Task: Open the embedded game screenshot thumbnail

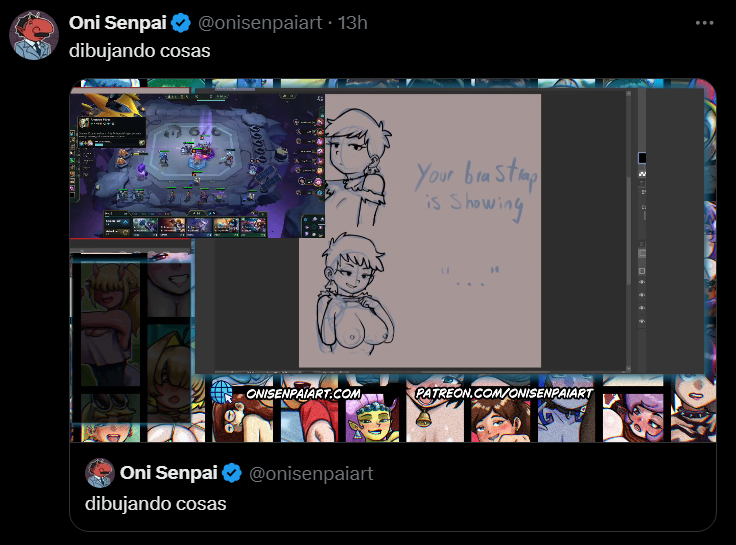Action: coord(197,166)
